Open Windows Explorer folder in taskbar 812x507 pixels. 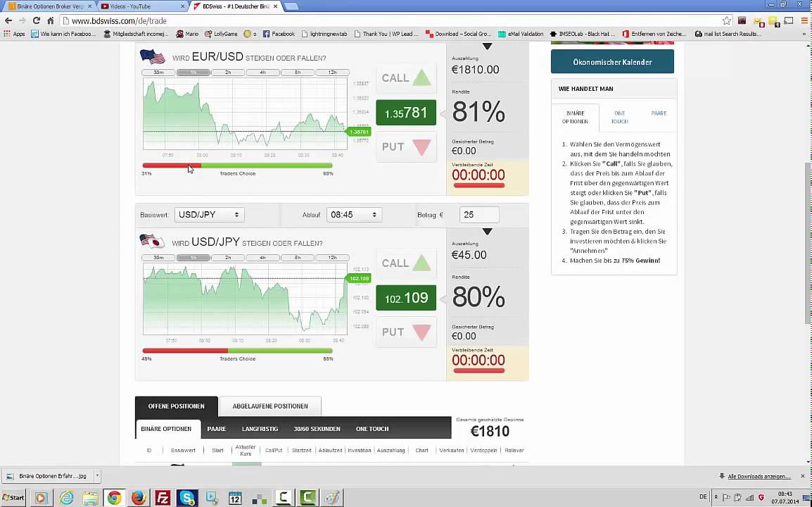point(90,498)
